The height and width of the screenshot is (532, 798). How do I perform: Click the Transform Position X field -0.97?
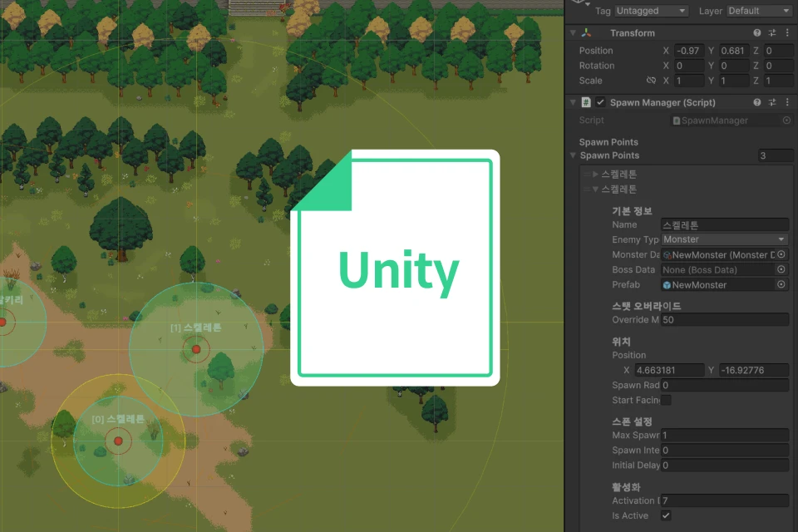click(689, 51)
